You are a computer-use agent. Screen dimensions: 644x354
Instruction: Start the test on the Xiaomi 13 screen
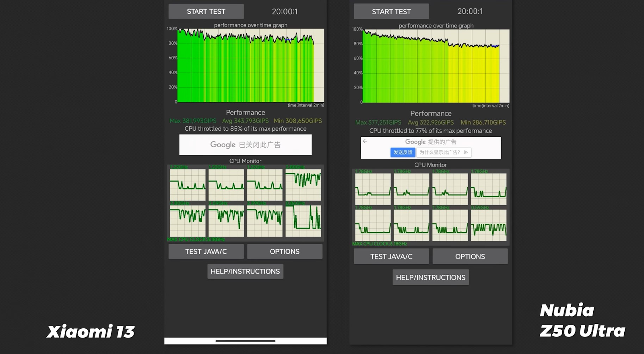point(206,11)
